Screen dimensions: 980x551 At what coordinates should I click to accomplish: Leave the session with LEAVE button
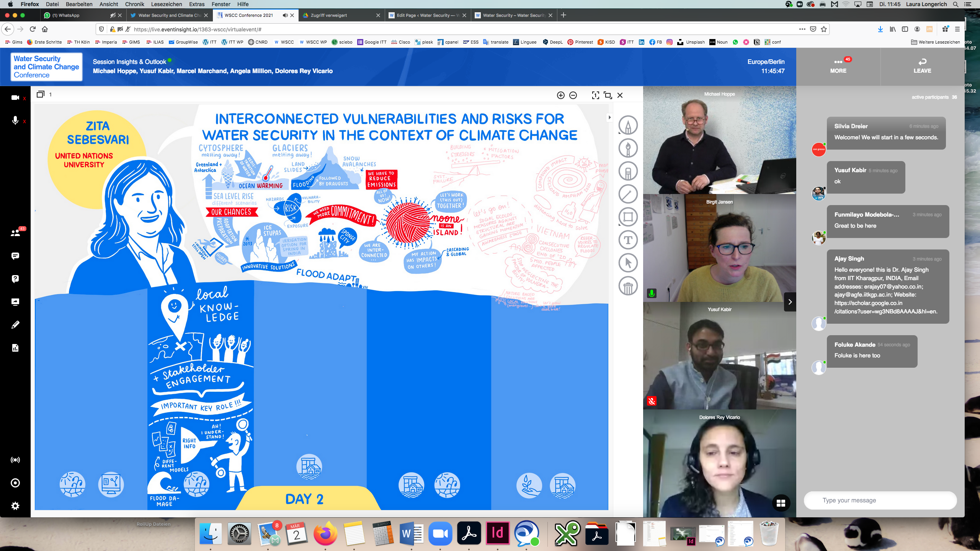tap(923, 67)
